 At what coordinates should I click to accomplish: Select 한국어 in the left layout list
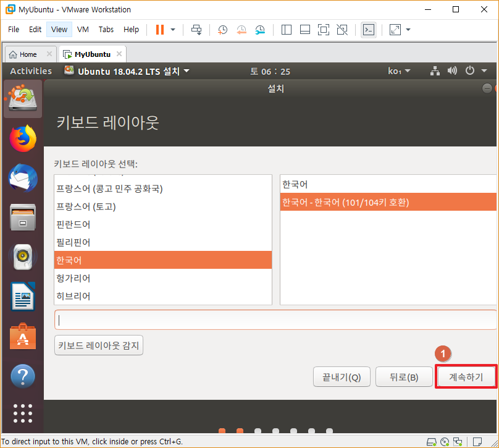(163, 260)
